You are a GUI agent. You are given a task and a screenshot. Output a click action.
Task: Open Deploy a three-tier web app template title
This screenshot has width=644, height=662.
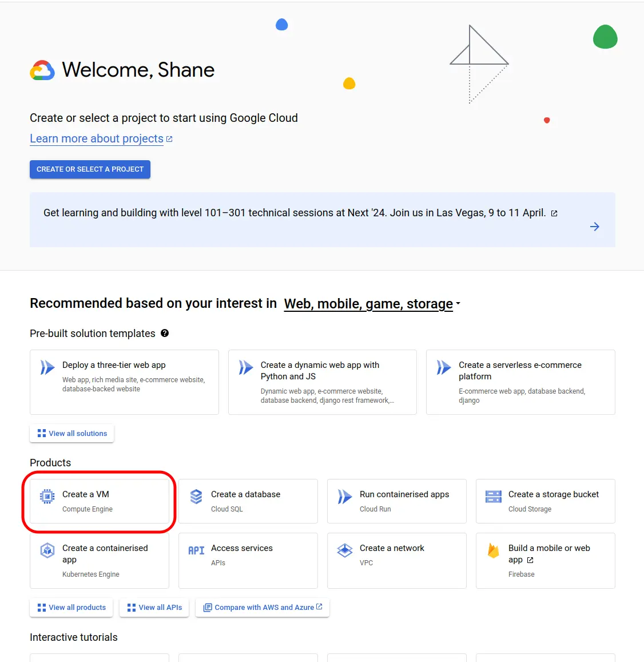[x=114, y=365]
